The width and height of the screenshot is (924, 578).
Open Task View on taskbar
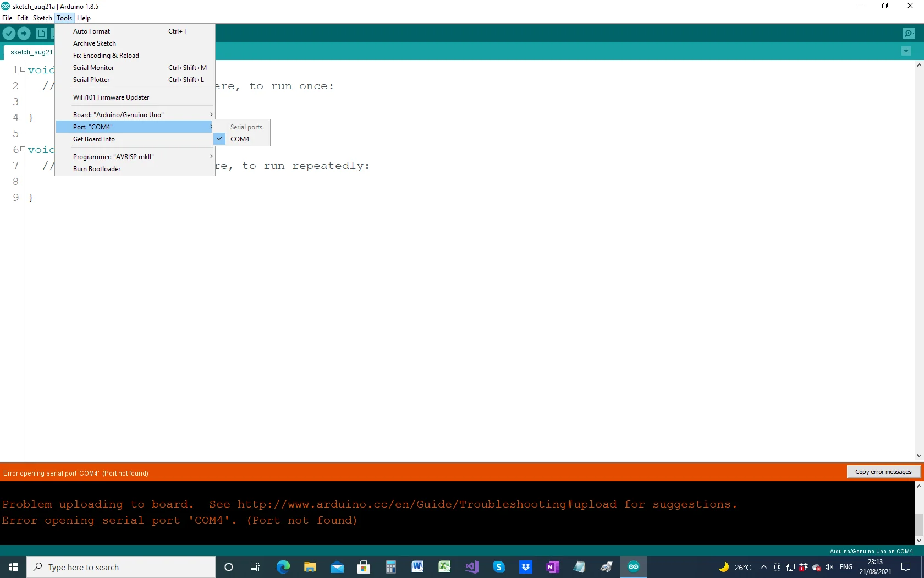pyautogui.click(x=255, y=567)
